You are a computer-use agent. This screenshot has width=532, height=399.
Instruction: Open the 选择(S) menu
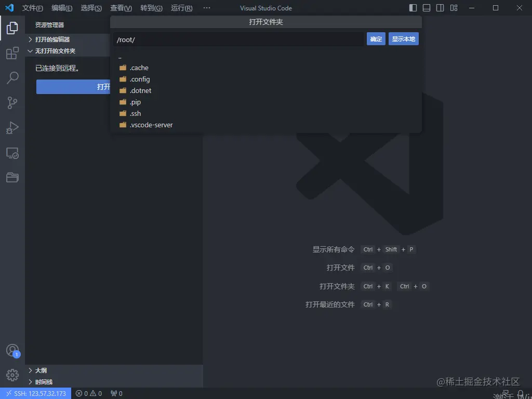[x=91, y=8]
